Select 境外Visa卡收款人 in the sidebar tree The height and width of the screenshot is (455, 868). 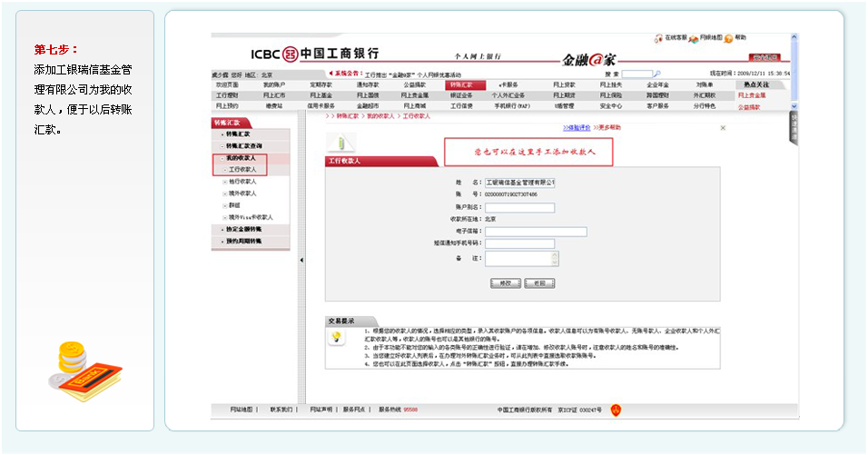251,218
